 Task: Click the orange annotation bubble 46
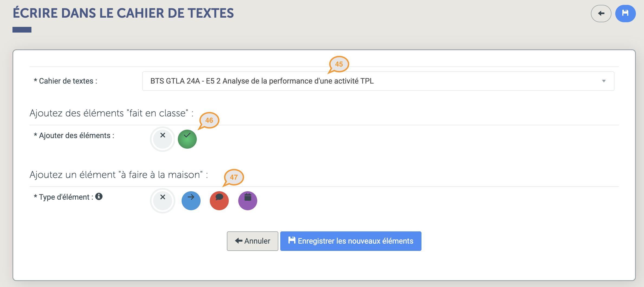click(209, 120)
